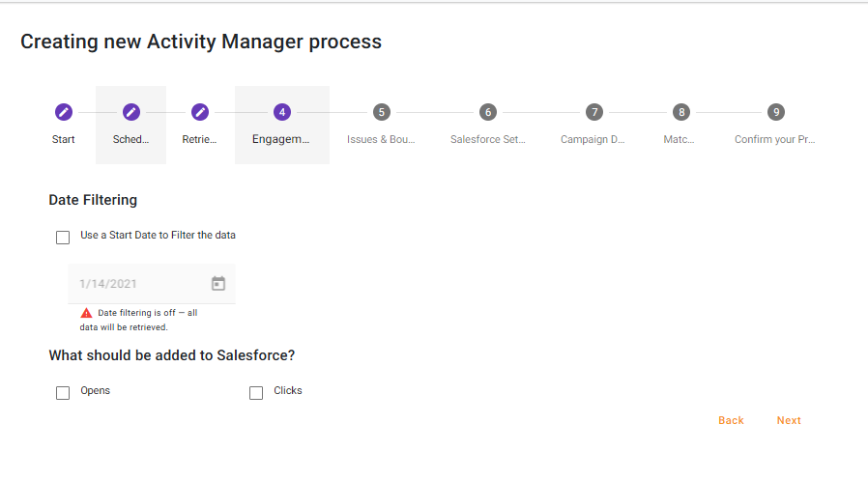
Task: Go to the Start step label
Action: coord(63,140)
